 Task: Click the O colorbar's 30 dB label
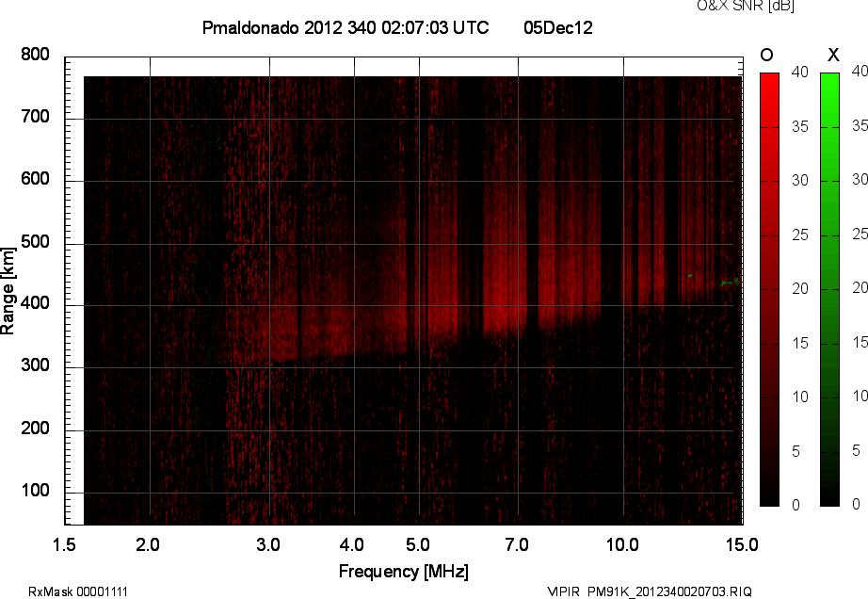coord(800,181)
